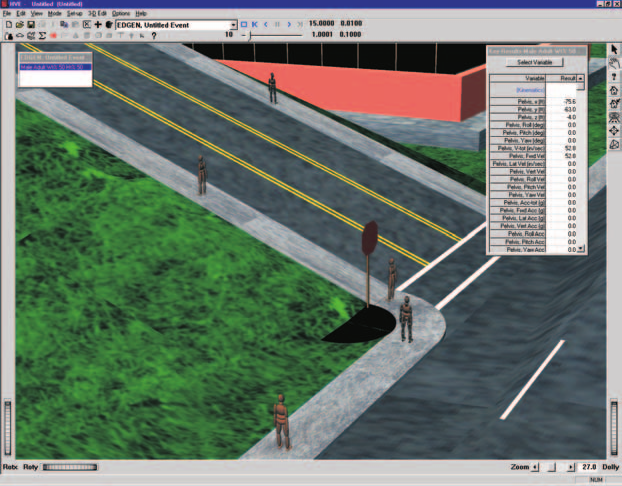Expand the Result column dropdown arrow

pos(580,78)
